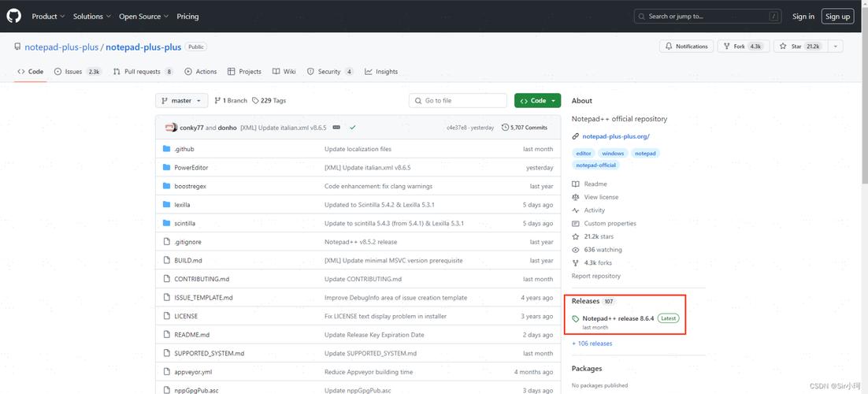Click the tag icon beside release 8.6.4
Image resolution: width=868 pixels, height=394 pixels.
click(576, 318)
